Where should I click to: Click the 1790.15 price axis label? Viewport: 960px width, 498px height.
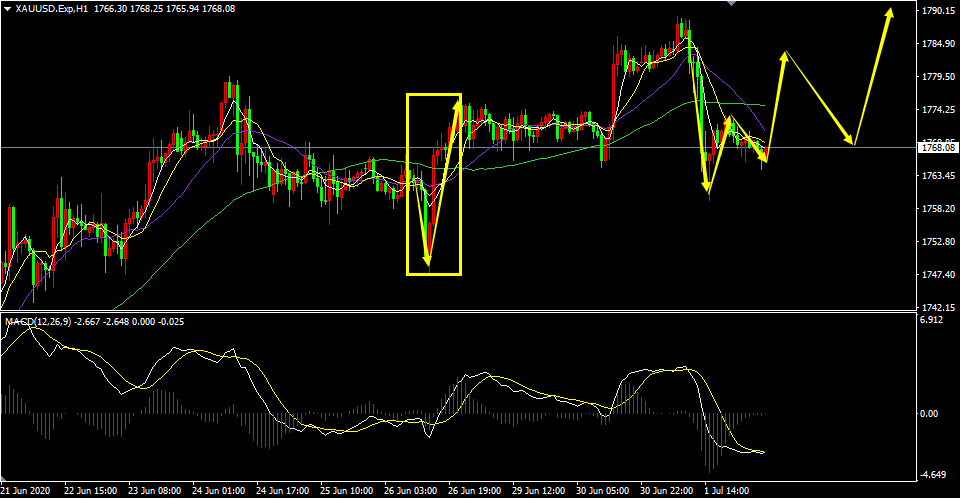939,11
